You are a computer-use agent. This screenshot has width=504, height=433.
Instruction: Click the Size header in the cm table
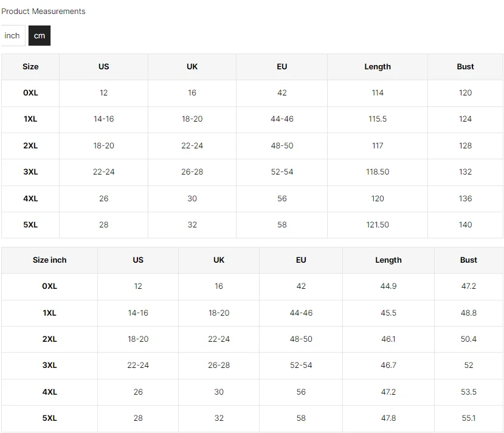(x=30, y=66)
